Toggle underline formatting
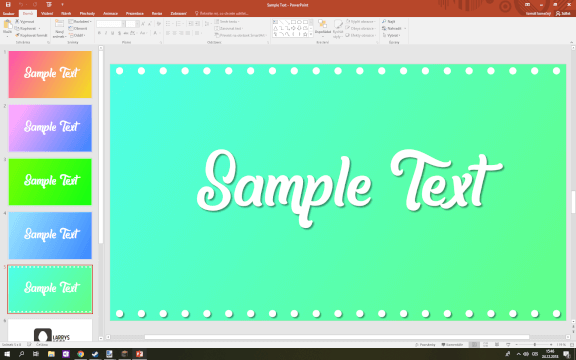 point(112,33)
